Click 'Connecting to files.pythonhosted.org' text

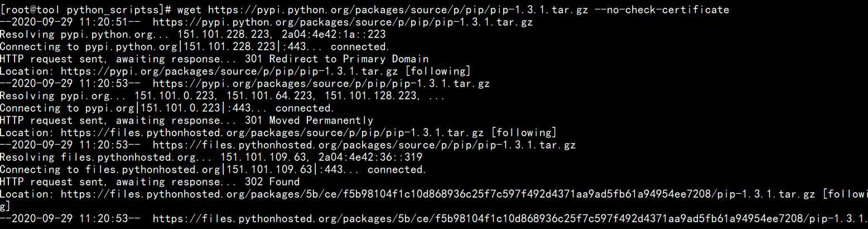[111, 169]
